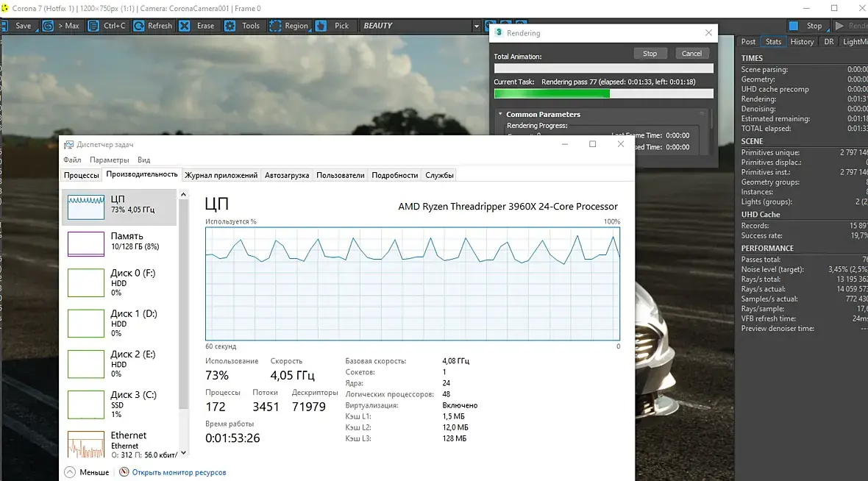Close the Rendering dialog
Viewport: 868px width, 481px height.
pos(708,32)
